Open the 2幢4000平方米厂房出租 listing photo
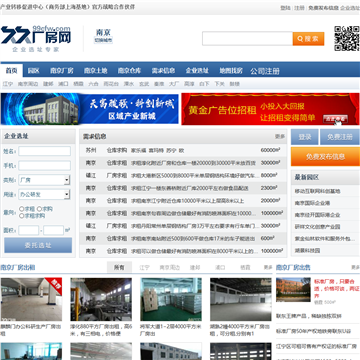This screenshot has width=360, height=360. (x=241, y=299)
